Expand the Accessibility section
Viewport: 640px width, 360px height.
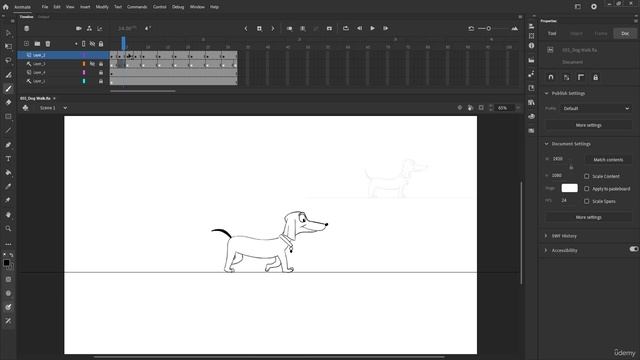point(546,250)
